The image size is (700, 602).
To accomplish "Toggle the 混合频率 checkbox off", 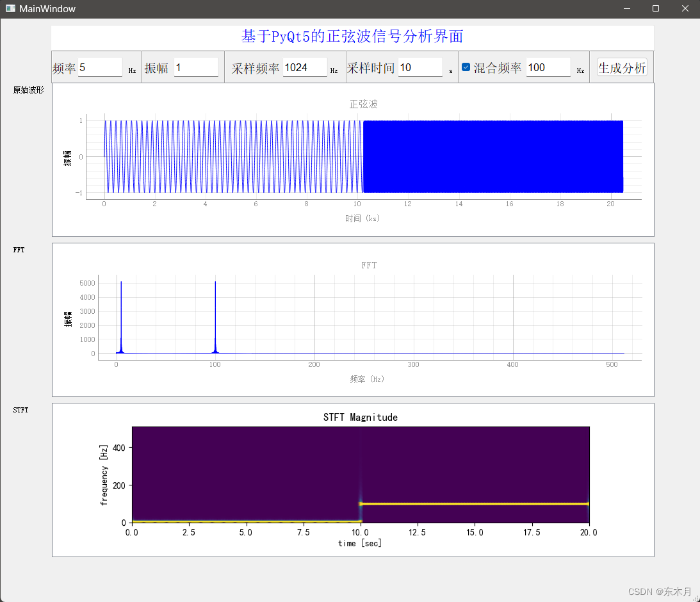I will pos(468,67).
